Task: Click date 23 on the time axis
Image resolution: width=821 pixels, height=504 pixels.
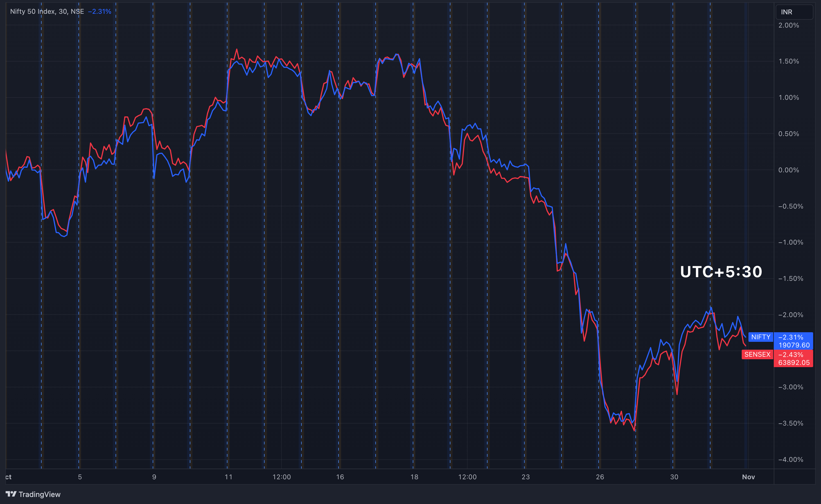Action: [525, 477]
